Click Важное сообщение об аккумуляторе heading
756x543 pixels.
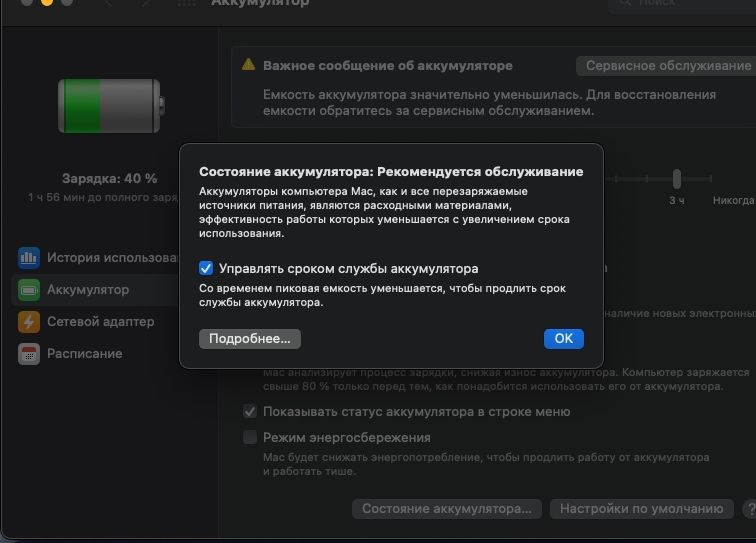388,66
